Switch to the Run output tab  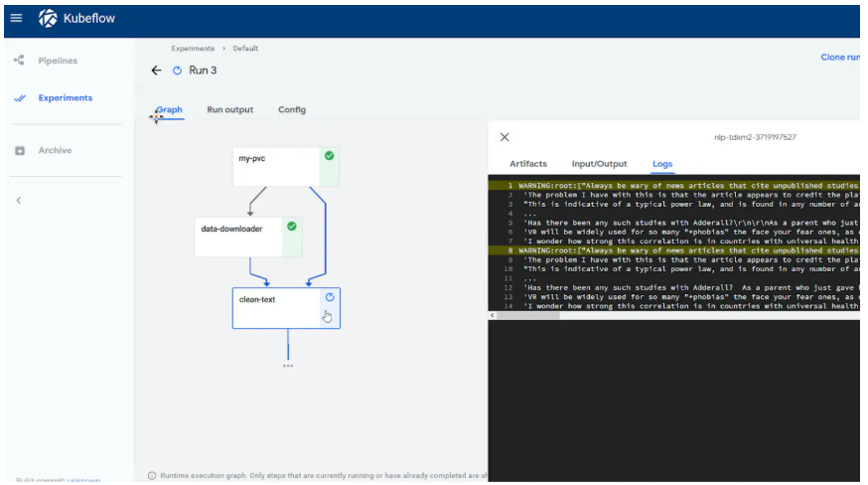click(x=230, y=109)
